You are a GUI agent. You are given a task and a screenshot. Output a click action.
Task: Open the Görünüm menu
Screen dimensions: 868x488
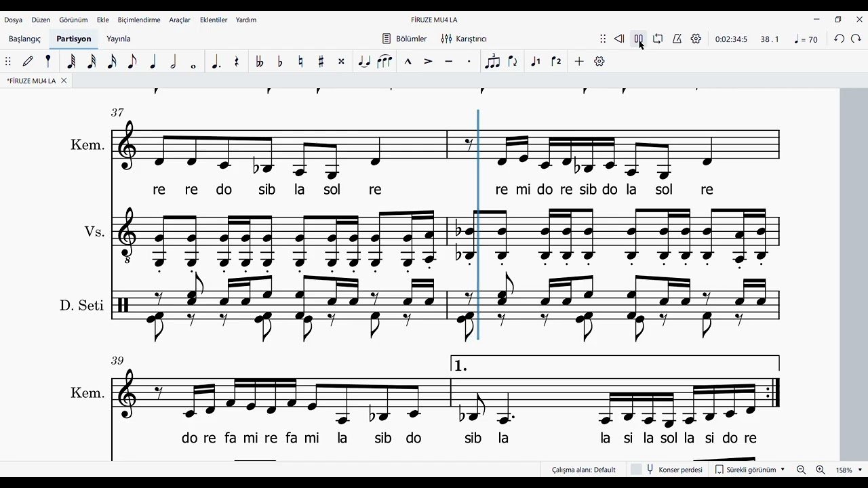point(73,20)
